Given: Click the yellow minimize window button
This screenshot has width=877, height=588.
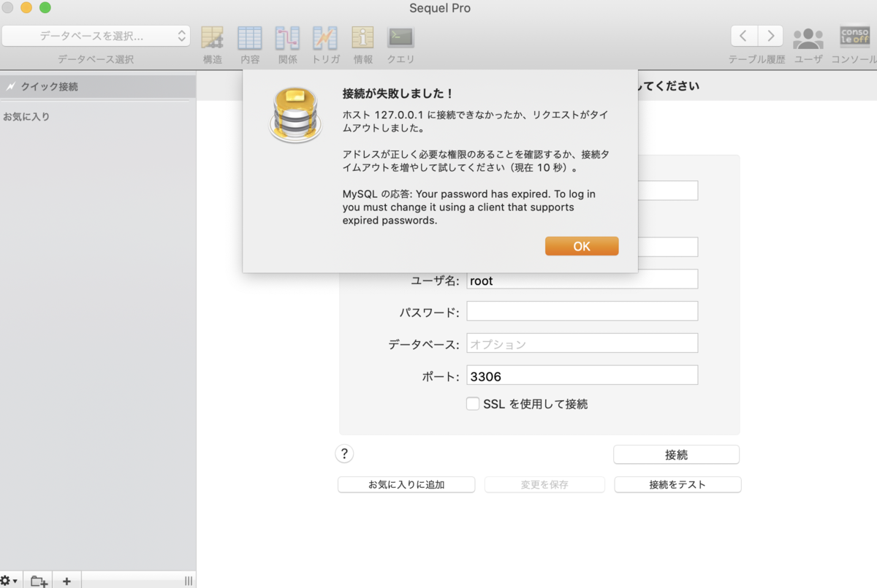Looking at the screenshot, I should 26,8.
